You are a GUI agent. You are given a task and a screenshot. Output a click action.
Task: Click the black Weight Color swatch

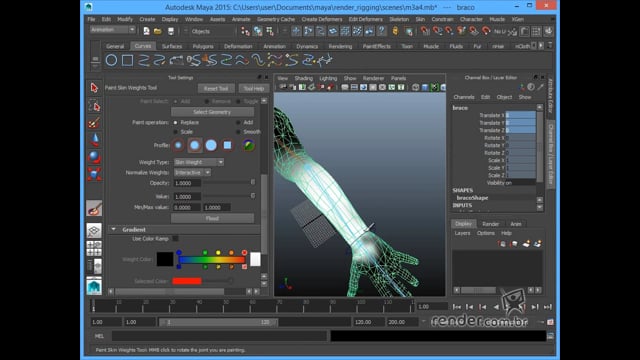[165, 259]
